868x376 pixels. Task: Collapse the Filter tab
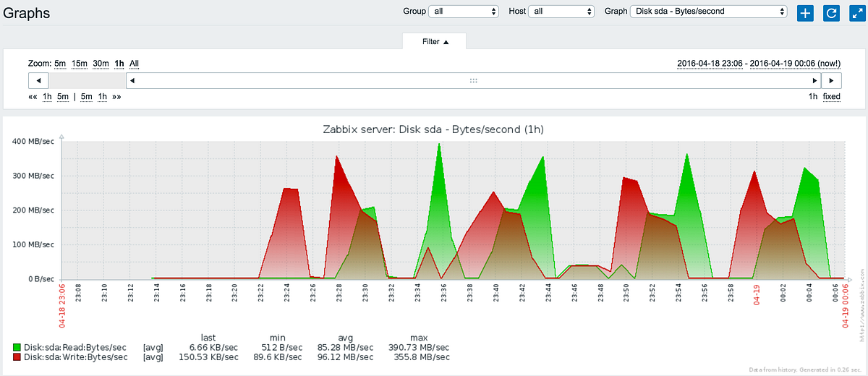[435, 41]
